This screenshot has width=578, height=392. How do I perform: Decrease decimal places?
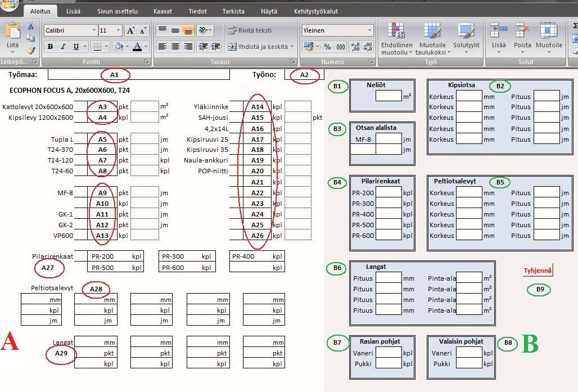[x=368, y=47]
